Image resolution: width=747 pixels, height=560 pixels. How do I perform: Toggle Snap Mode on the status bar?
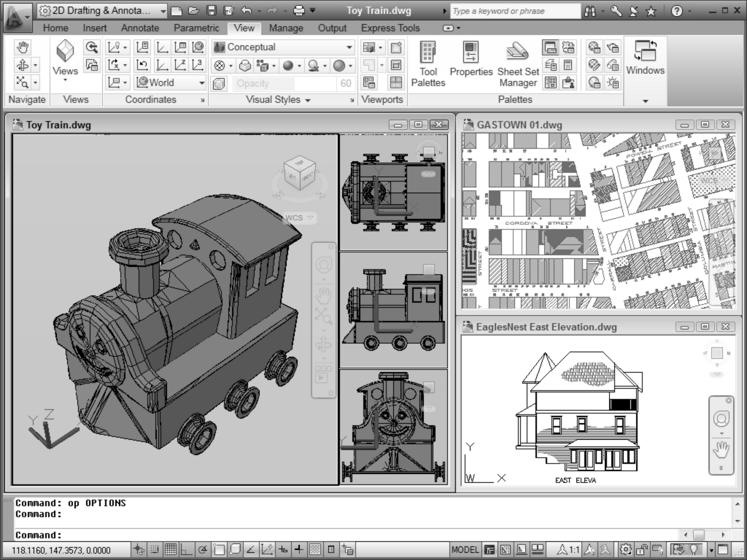point(139,550)
